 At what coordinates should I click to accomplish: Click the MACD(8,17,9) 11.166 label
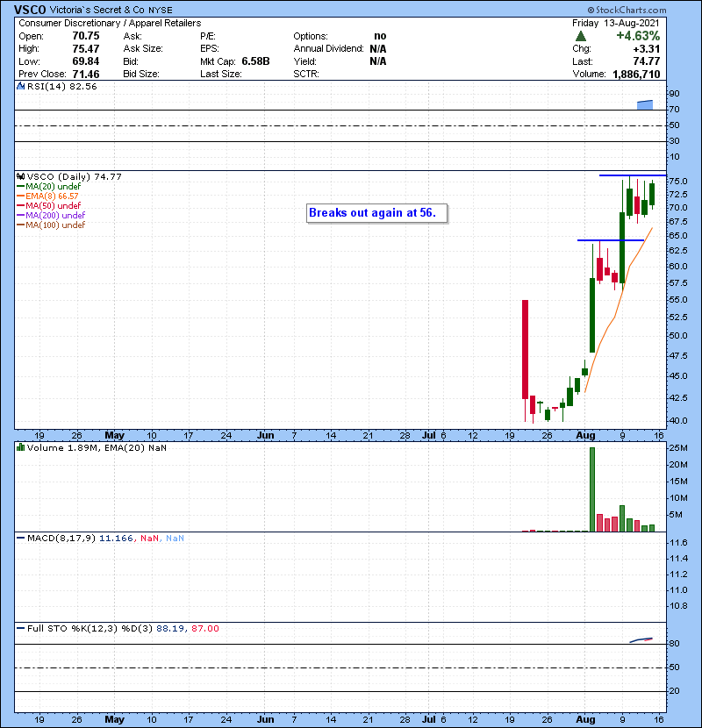click(80, 539)
